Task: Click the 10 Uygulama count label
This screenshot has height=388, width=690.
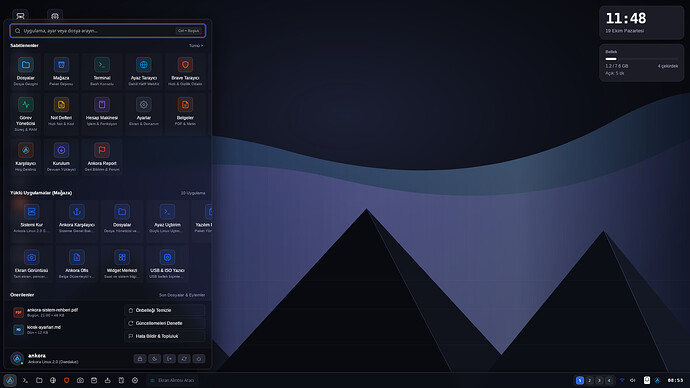Action: pyautogui.click(x=193, y=193)
